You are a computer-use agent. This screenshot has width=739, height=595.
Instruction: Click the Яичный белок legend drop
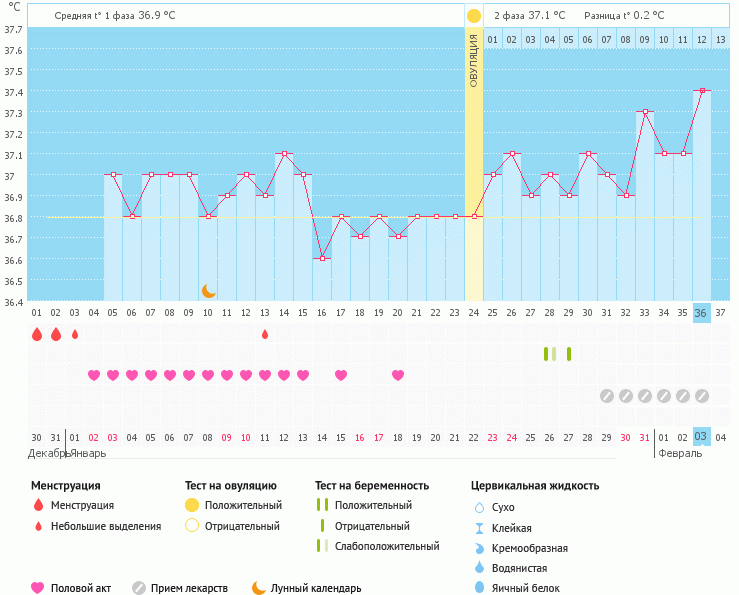[x=479, y=588]
